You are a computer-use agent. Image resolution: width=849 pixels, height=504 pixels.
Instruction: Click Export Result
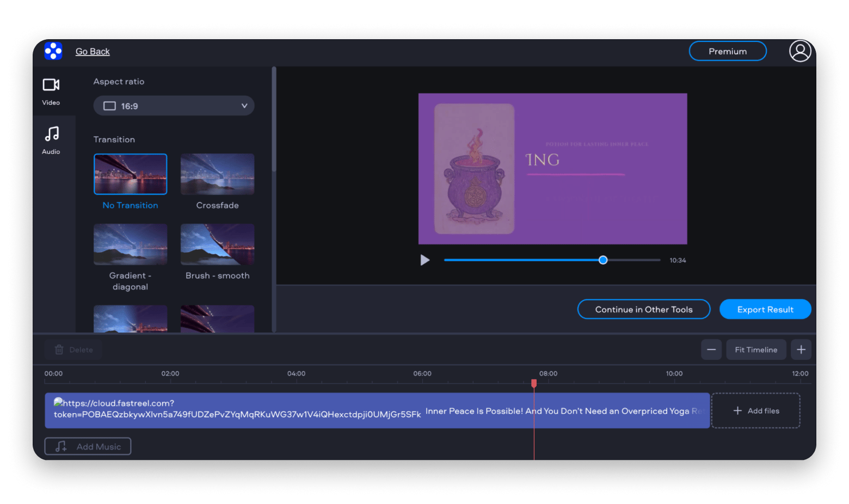point(765,309)
